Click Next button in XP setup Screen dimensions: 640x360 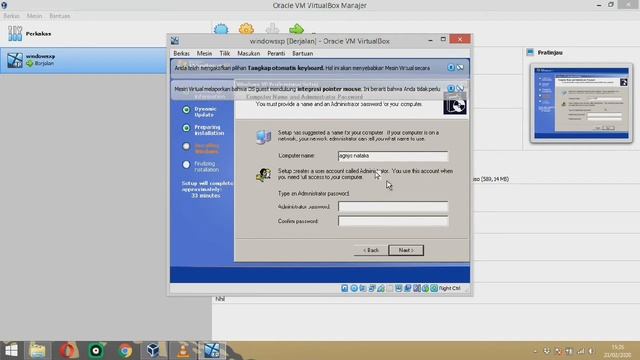(406, 250)
